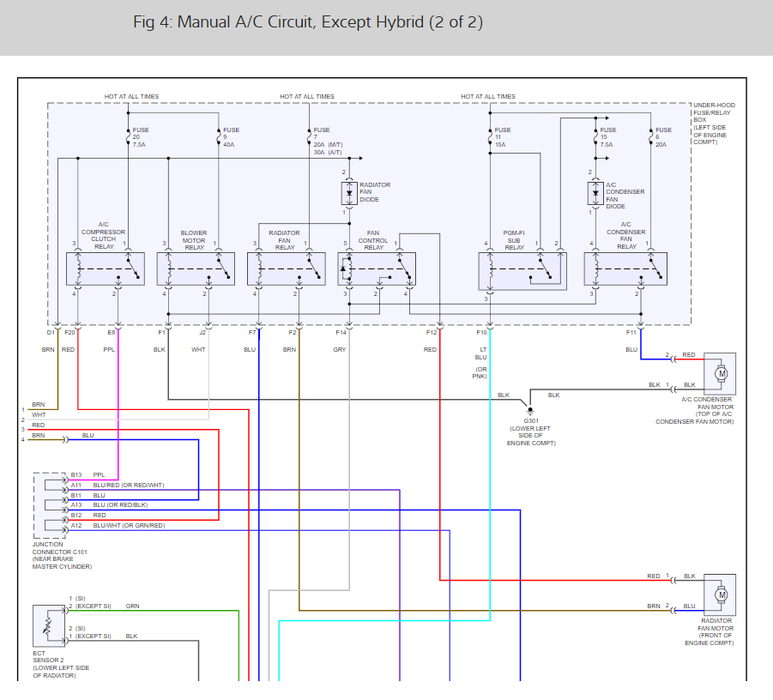Viewport: 773px width, 700px height.
Task: Select the A/C compressor clutch relay box
Action: (106, 269)
